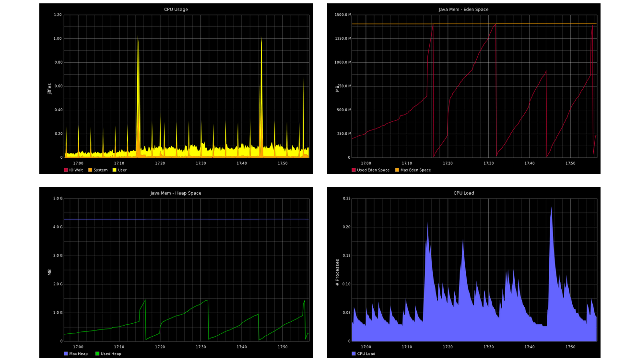Click the 0.25 value on CPU Load axis

pyautogui.click(x=346, y=199)
